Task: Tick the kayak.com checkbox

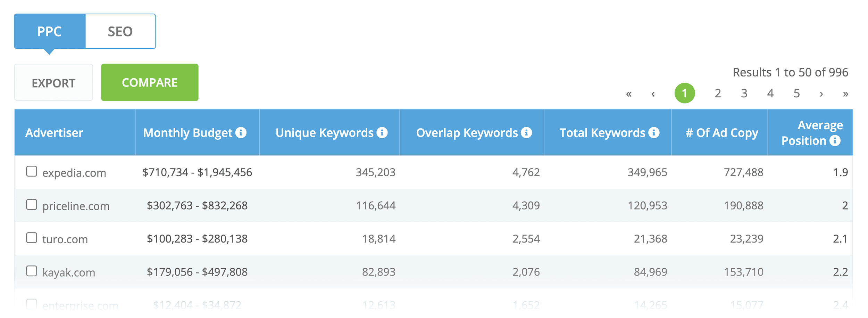Action: pos(32,271)
